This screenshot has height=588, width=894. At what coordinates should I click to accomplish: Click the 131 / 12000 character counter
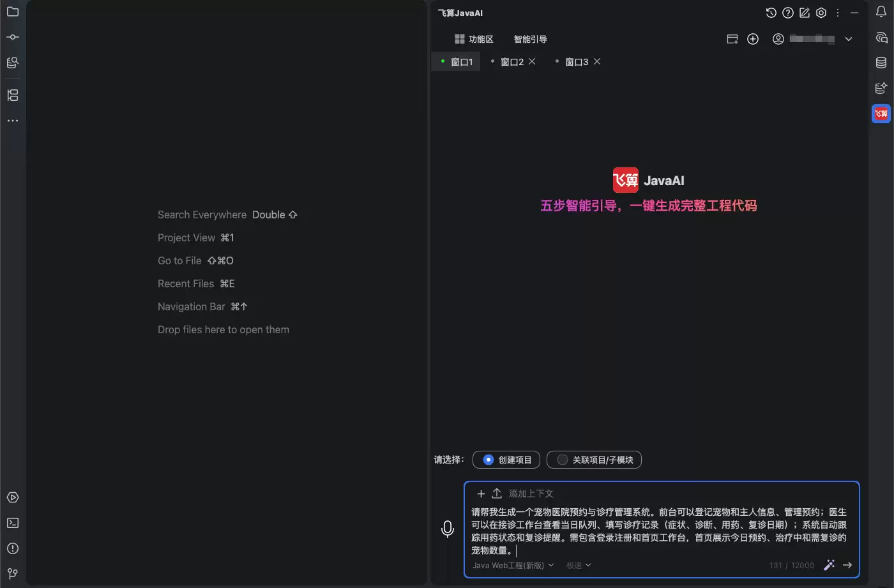(x=792, y=565)
